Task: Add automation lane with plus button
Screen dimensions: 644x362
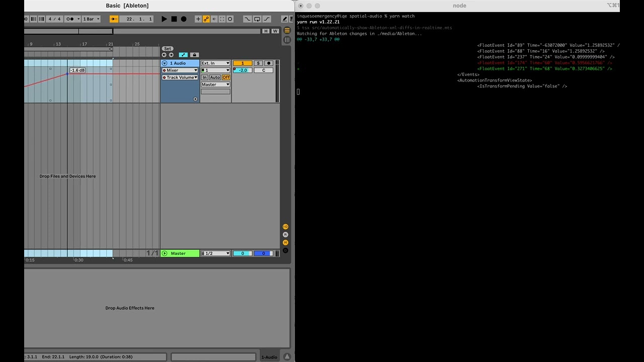Action: pos(195,99)
